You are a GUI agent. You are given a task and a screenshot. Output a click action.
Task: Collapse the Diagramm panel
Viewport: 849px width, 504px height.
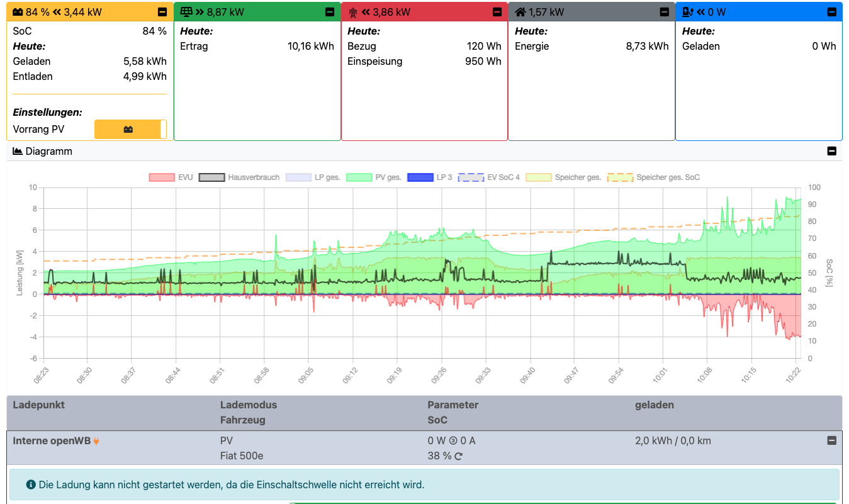tap(831, 151)
